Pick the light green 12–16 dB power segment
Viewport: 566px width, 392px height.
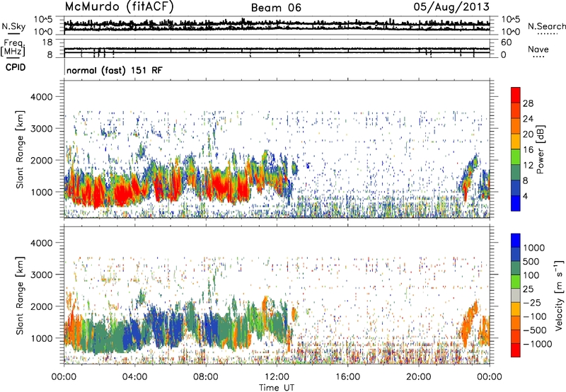click(x=516, y=156)
